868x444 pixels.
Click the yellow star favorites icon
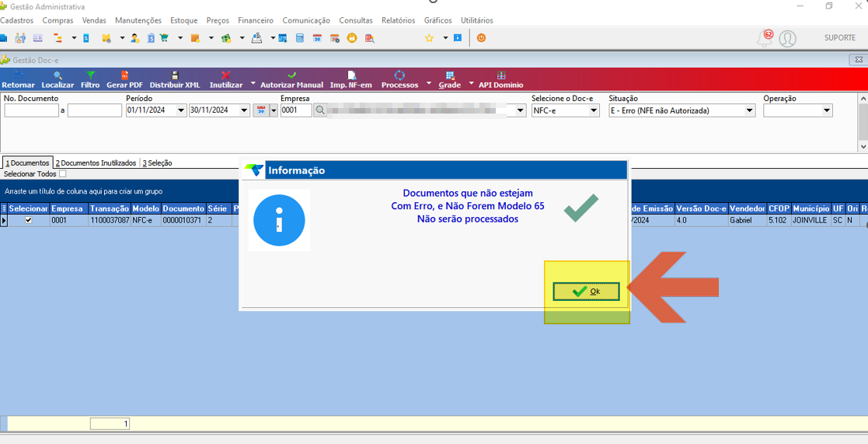click(x=429, y=38)
